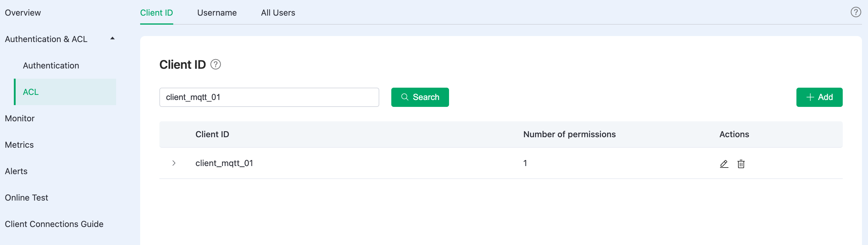The height and width of the screenshot is (245, 868).
Task: Open the Metrics sidebar page
Action: click(x=19, y=145)
